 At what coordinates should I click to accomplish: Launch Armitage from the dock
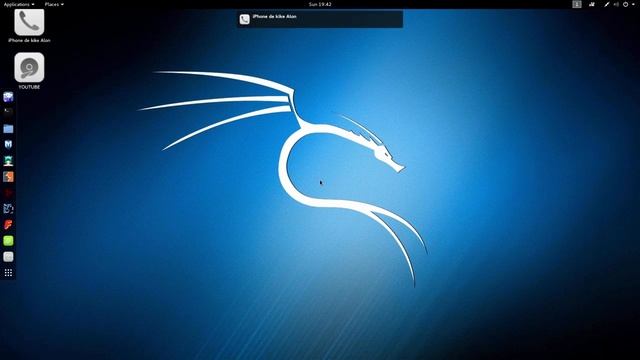pyautogui.click(x=8, y=161)
